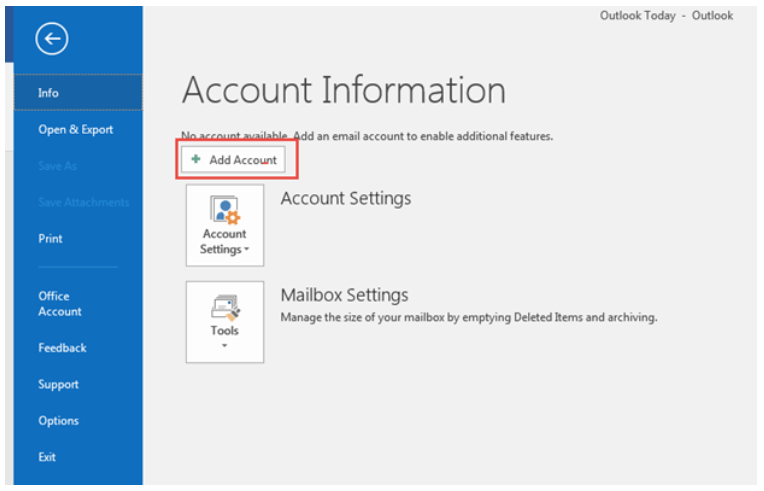The image size is (764, 491).
Task: Select the Info tab in sidebar
Action: [49, 93]
